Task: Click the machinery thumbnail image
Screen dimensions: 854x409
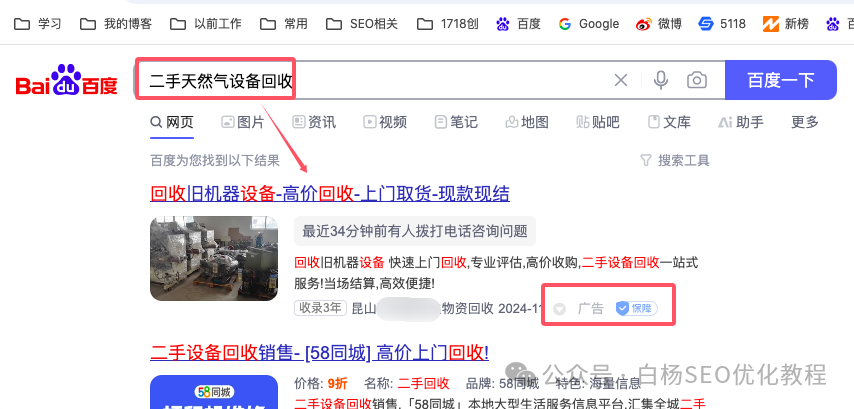Action: pyautogui.click(x=214, y=258)
